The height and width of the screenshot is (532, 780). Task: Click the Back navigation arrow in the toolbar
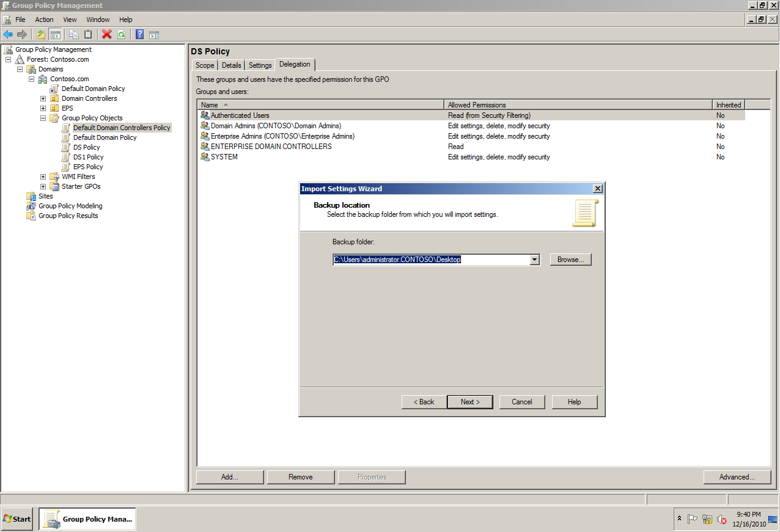tap(8, 34)
